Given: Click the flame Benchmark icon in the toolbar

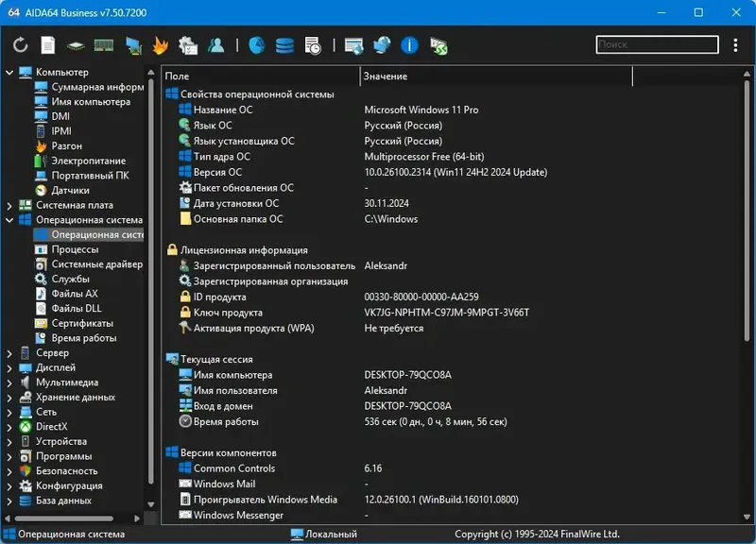Looking at the screenshot, I should pyautogui.click(x=160, y=44).
